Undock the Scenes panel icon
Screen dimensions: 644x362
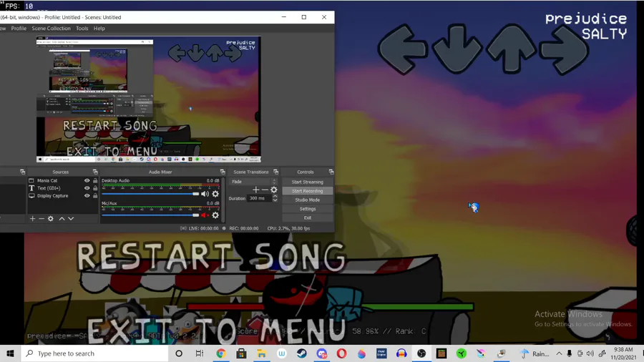click(23, 172)
